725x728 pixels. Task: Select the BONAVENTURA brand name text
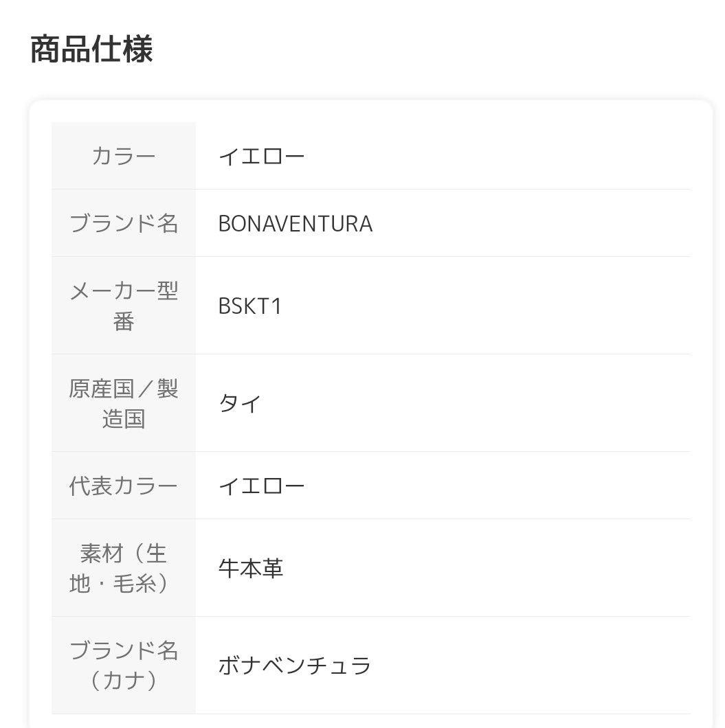(295, 224)
